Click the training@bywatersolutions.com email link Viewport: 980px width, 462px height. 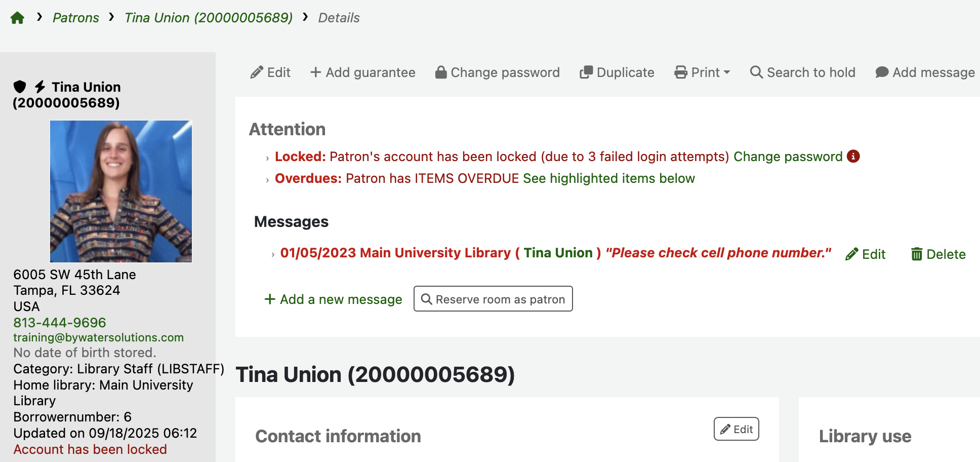pyautogui.click(x=98, y=337)
